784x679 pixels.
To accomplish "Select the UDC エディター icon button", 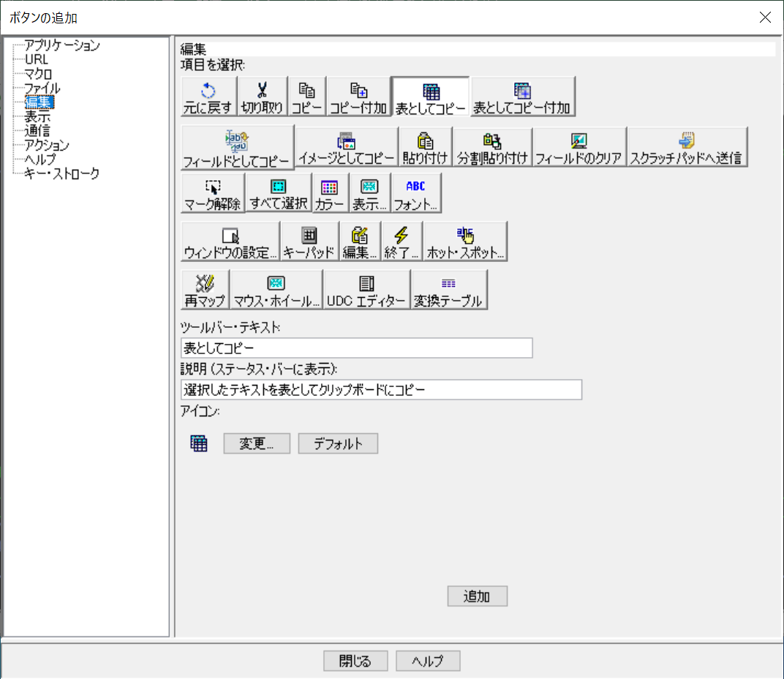I will [366, 290].
